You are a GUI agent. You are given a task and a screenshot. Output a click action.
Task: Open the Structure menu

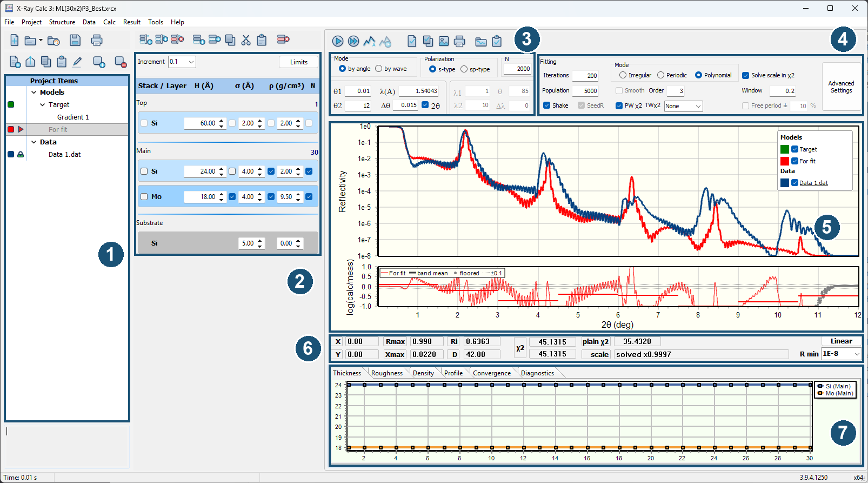point(62,22)
